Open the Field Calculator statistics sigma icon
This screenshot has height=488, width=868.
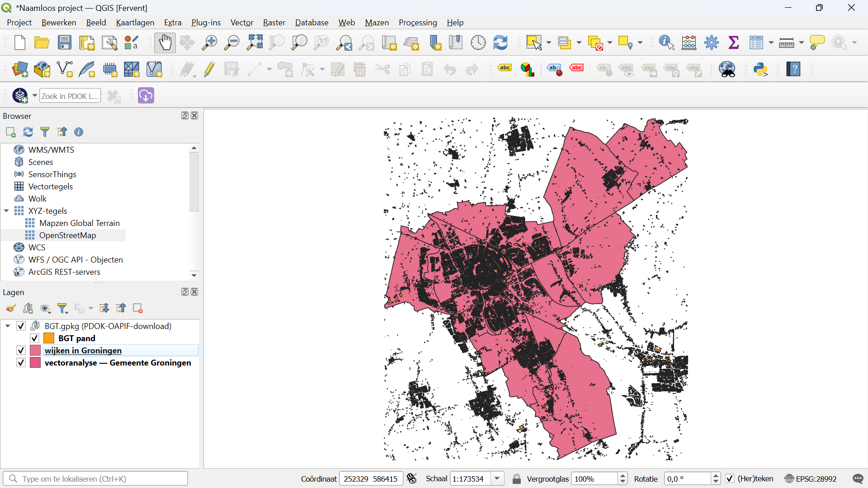click(x=734, y=43)
